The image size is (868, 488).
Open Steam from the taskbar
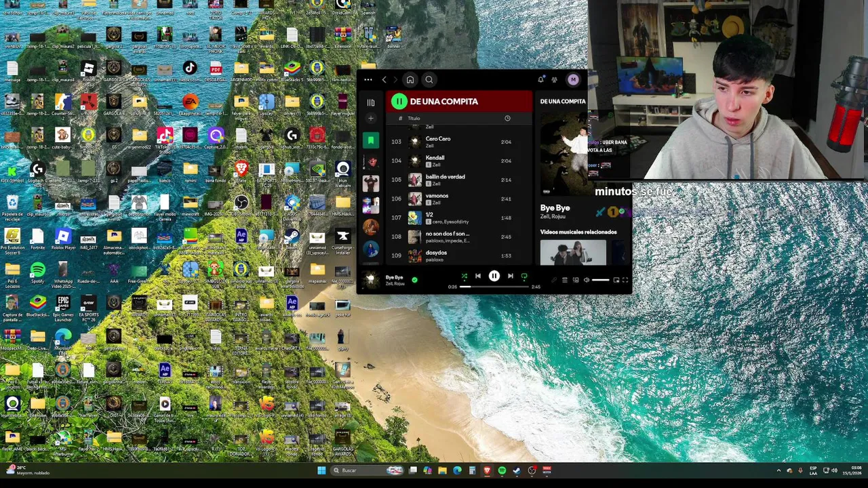[x=517, y=470]
